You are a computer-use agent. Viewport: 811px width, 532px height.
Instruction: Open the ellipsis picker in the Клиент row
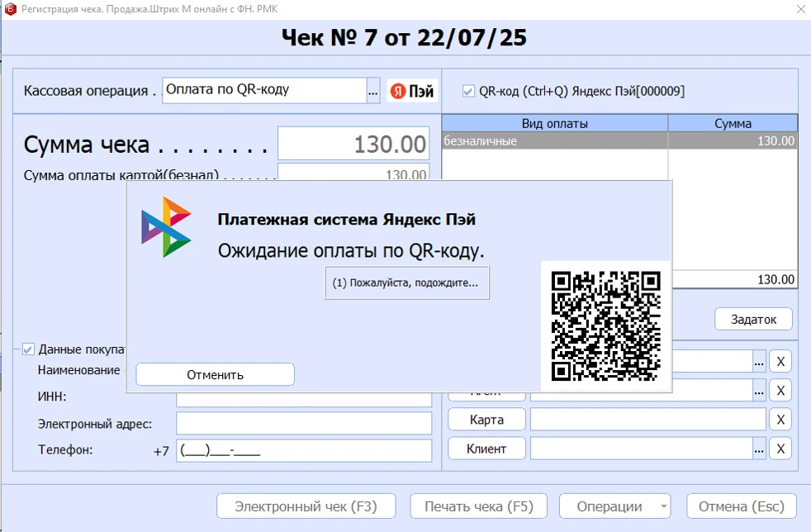click(759, 449)
